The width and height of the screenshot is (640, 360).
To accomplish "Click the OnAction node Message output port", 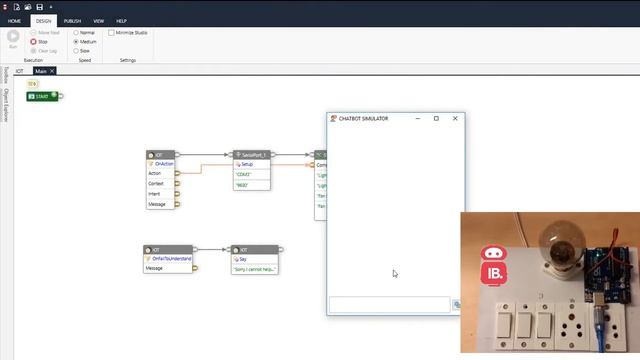I will pyautogui.click(x=177, y=204).
